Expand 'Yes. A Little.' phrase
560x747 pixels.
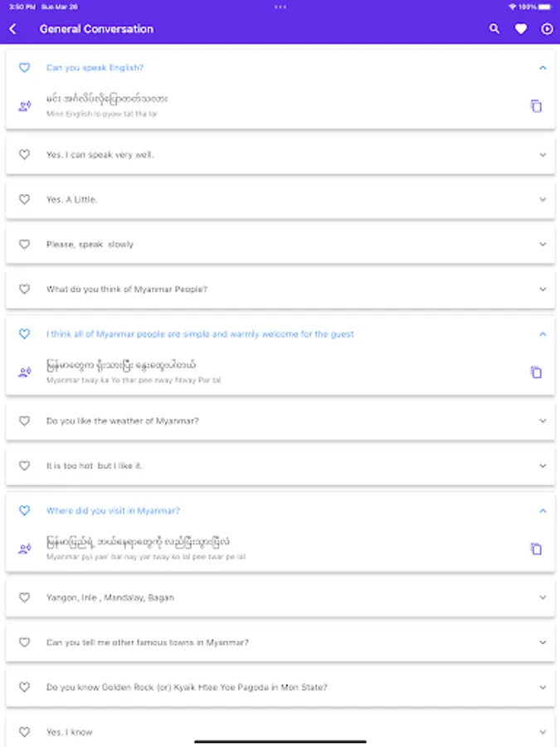point(543,199)
